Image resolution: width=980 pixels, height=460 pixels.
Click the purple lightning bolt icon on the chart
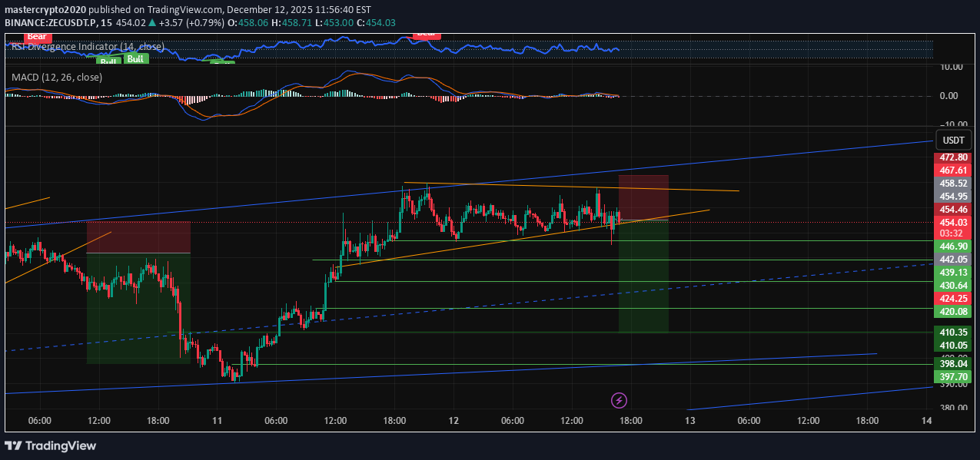(619, 400)
